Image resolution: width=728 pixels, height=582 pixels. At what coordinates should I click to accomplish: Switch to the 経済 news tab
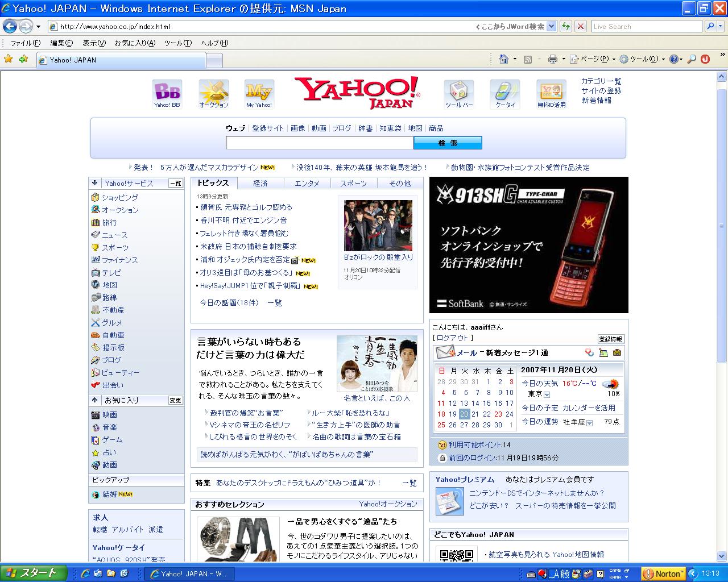coord(260,183)
